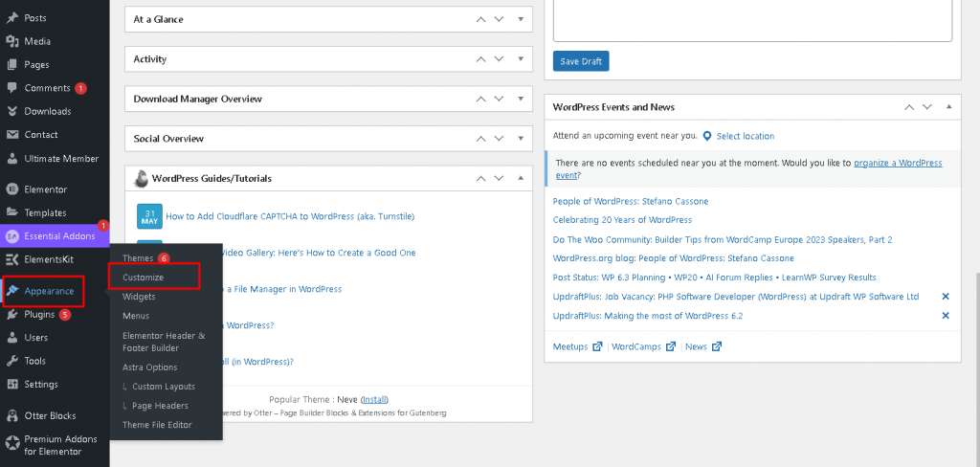Click the Tools wrench icon
The width and height of the screenshot is (980, 467).
[x=12, y=361]
